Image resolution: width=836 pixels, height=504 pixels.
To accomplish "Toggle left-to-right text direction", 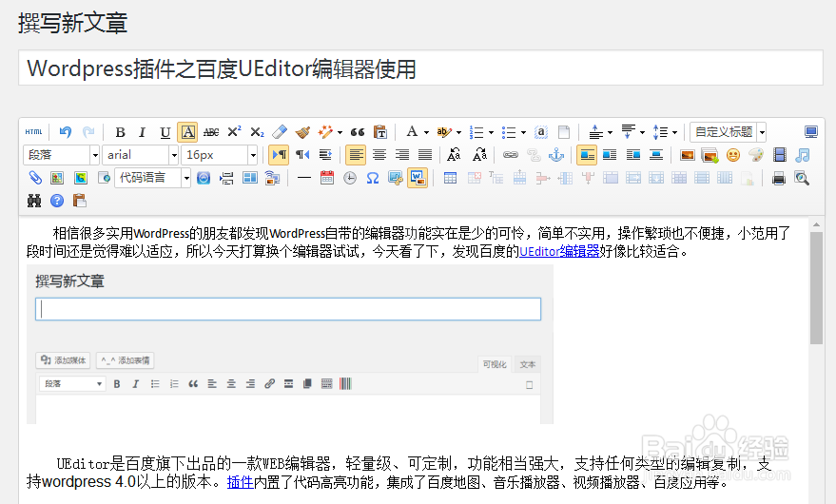I will (x=279, y=155).
